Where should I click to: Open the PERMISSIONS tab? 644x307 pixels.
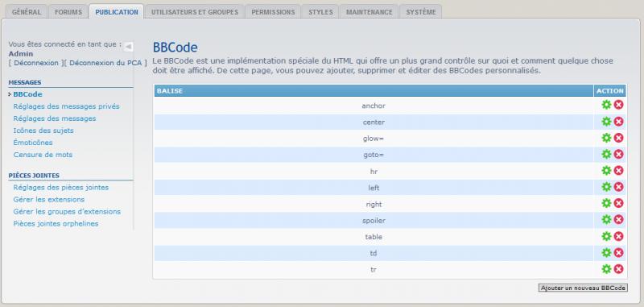[273, 12]
